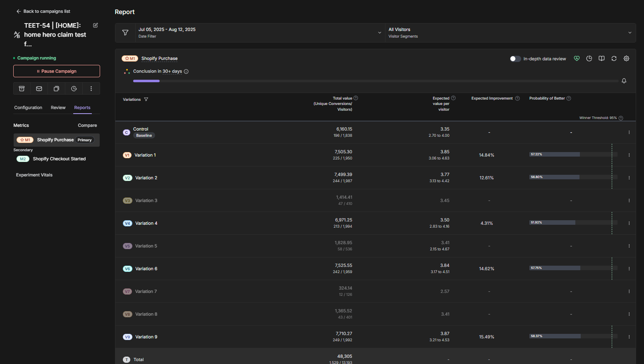This screenshot has height=364, width=644.
Task: Click the green experiment health heart icon
Action: (x=577, y=58)
